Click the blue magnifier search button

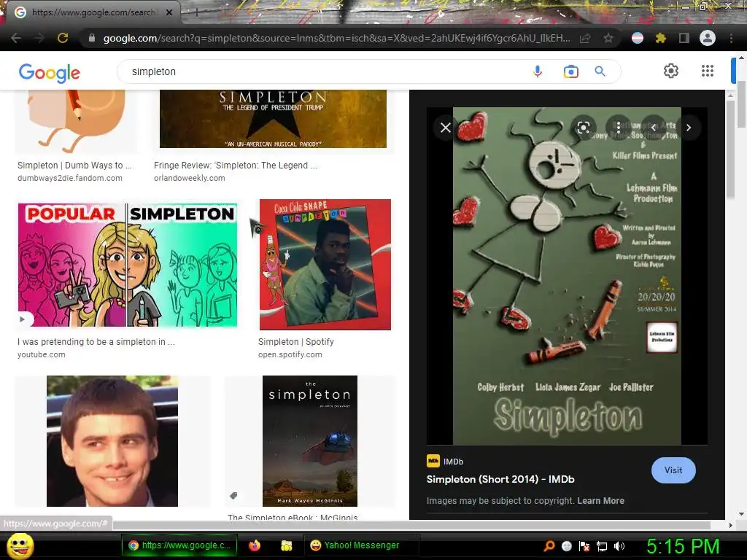600,71
